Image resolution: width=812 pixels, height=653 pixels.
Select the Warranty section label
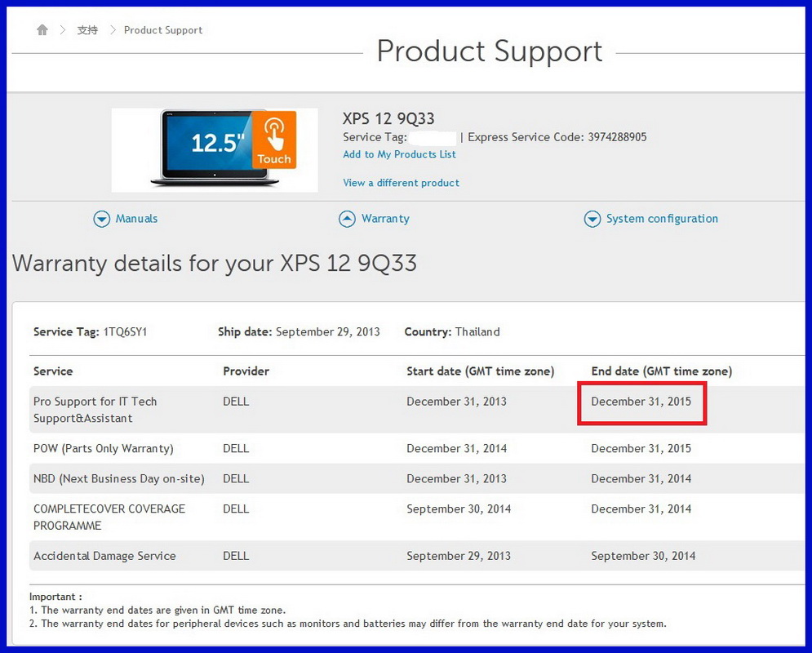(x=385, y=219)
